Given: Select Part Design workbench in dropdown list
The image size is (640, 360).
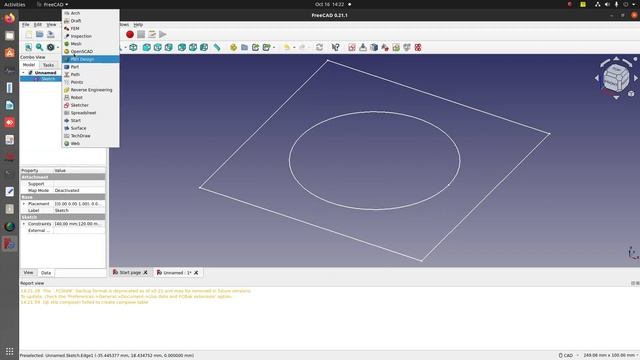Looking at the screenshot, I should click(91, 59).
